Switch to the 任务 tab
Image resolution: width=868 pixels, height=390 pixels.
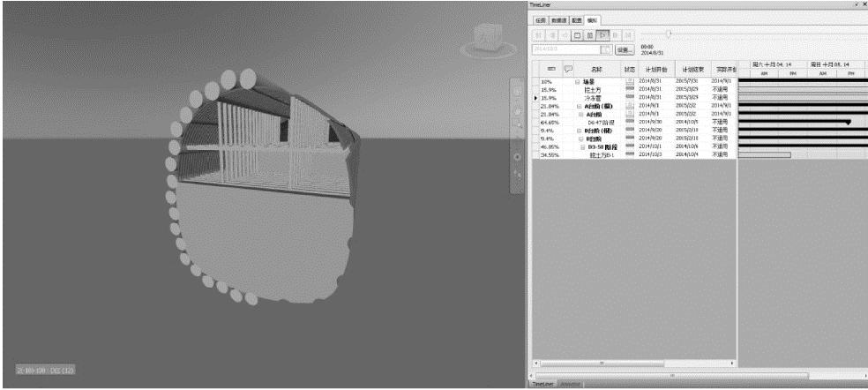click(x=540, y=20)
